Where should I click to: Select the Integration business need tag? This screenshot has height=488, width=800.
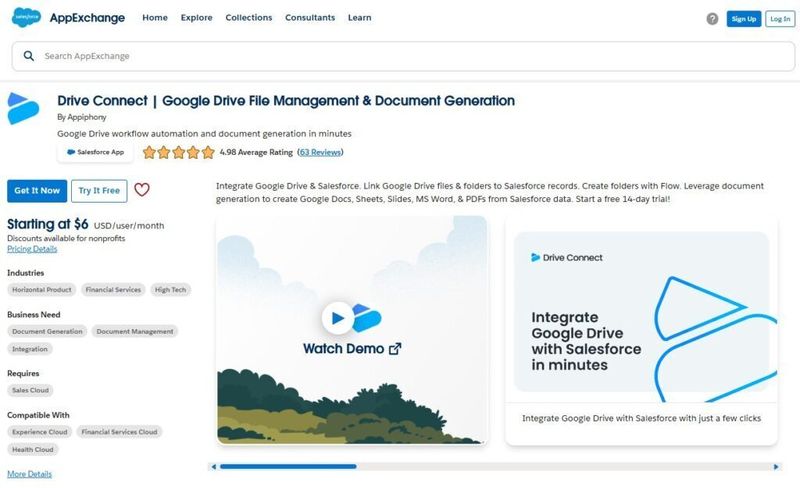click(x=30, y=349)
